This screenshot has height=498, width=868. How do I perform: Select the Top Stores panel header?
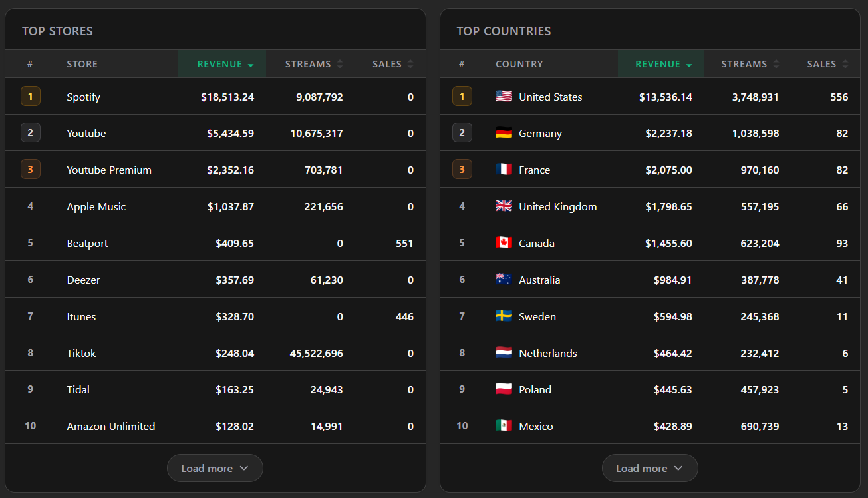click(x=57, y=31)
